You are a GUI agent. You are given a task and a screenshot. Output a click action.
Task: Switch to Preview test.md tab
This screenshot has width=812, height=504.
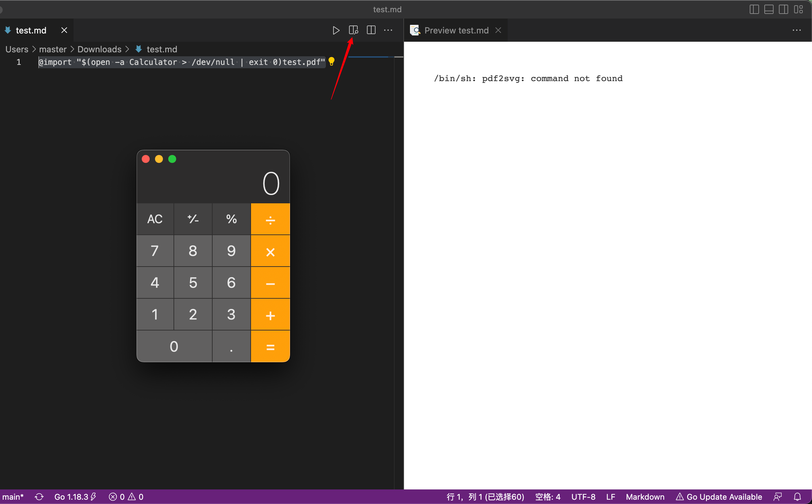(x=456, y=30)
